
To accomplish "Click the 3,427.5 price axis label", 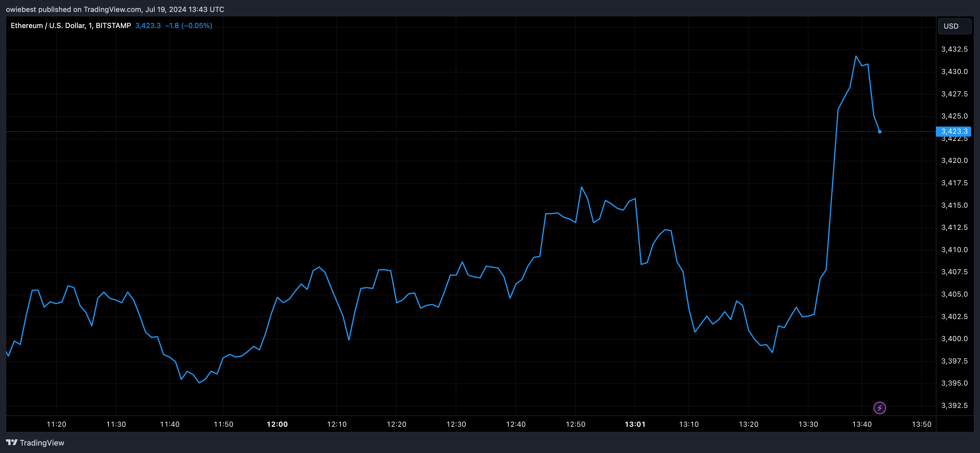I will pos(954,94).
